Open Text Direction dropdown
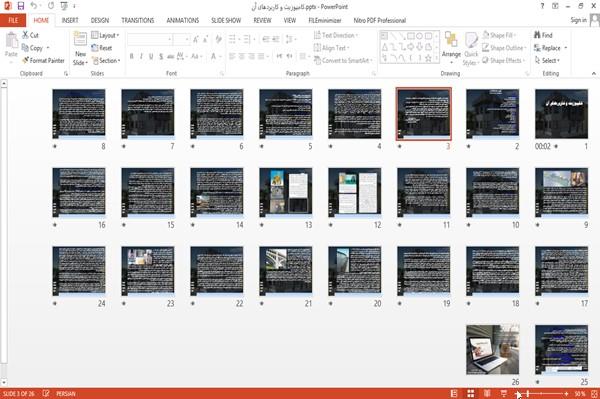Viewport: 600px width, 399px height. [336, 35]
